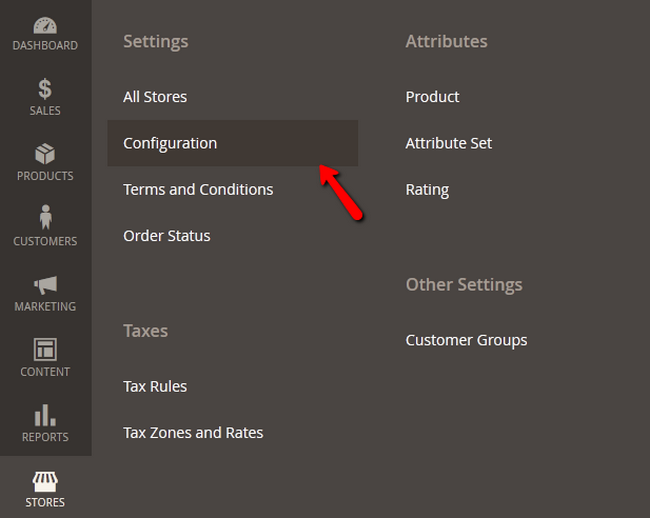The height and width of the screenshot is (518, 650).
Task: Click the Reports bar chart icon
Action: click(x=45, y=415)
